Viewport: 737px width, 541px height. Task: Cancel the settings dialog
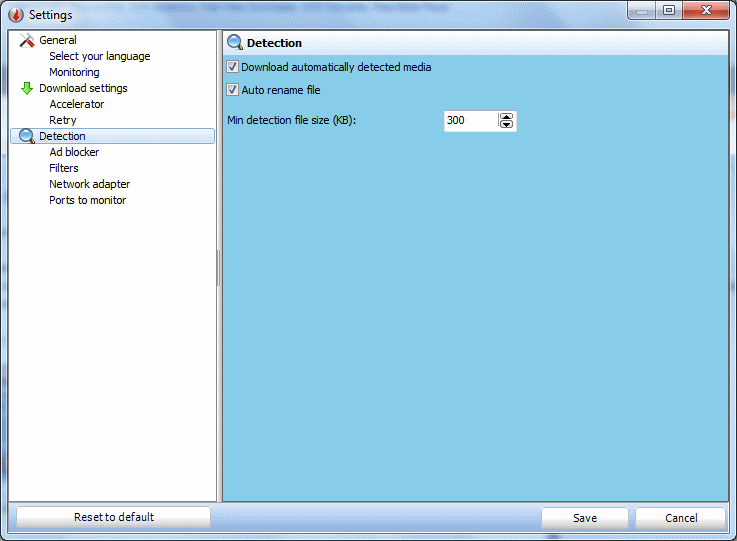681,518
